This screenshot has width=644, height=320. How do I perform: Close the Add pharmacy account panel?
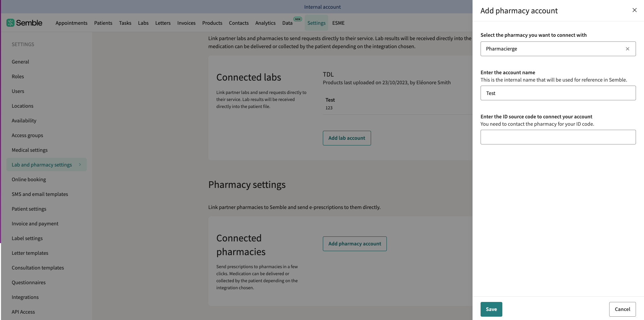634,10
